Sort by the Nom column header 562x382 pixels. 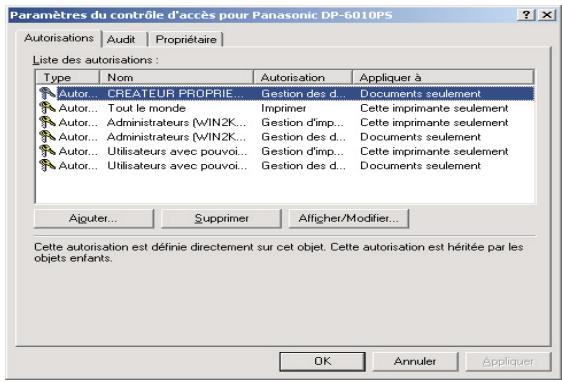(176, 77)
